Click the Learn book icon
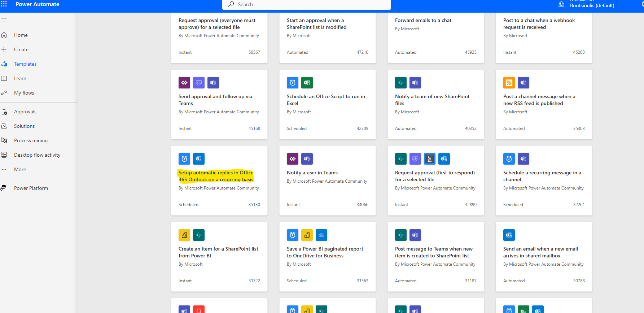The height and width of the screenshot is (313, 644). coord(4,78)
